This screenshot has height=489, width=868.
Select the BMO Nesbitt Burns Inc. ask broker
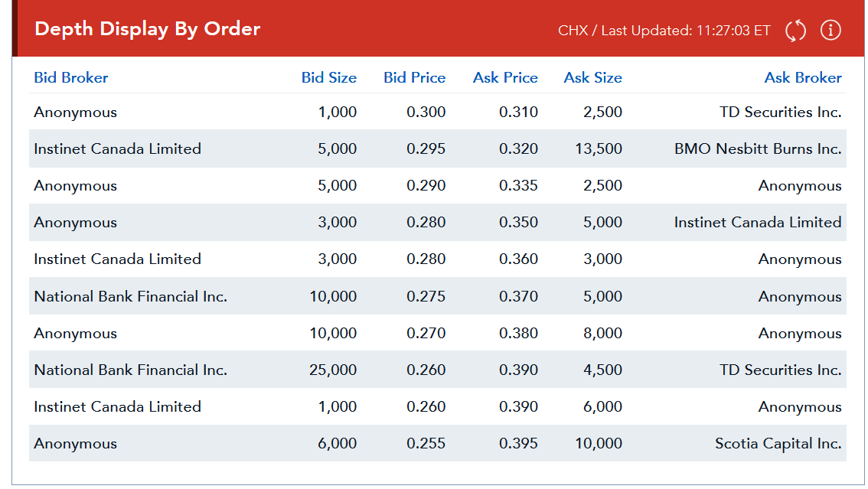pyautogui.click(x=757, y=149)
